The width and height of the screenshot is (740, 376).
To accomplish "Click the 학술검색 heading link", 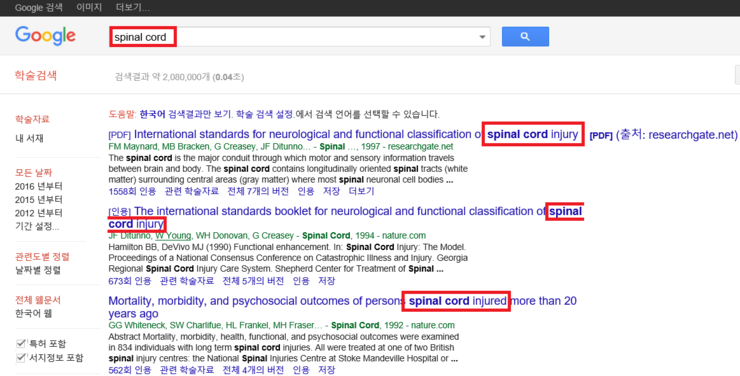I will click(x=36, y=75).
